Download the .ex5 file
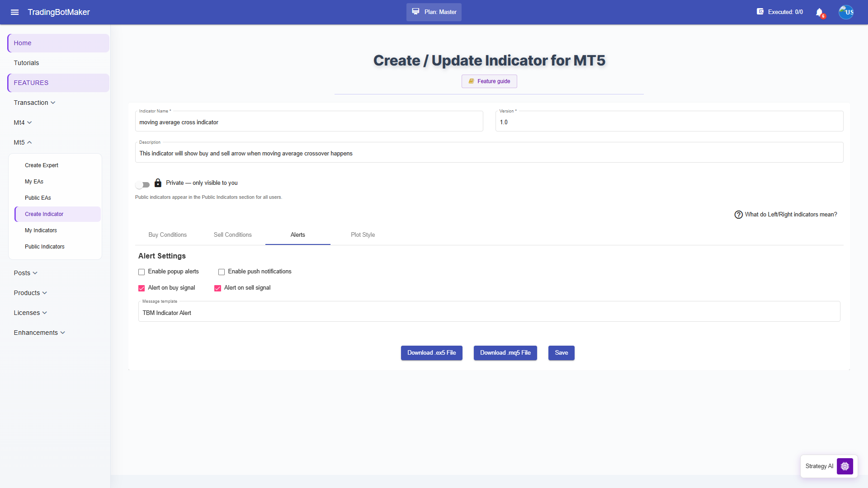 [431, 353]
